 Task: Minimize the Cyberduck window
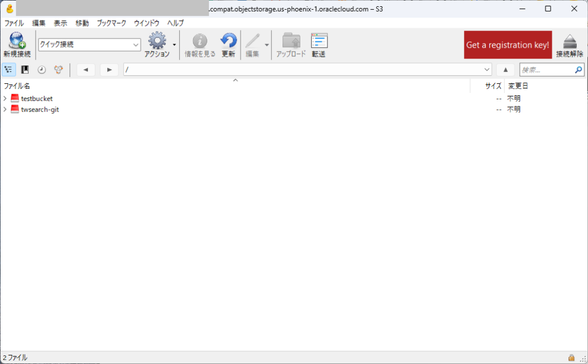click(522, 9)
